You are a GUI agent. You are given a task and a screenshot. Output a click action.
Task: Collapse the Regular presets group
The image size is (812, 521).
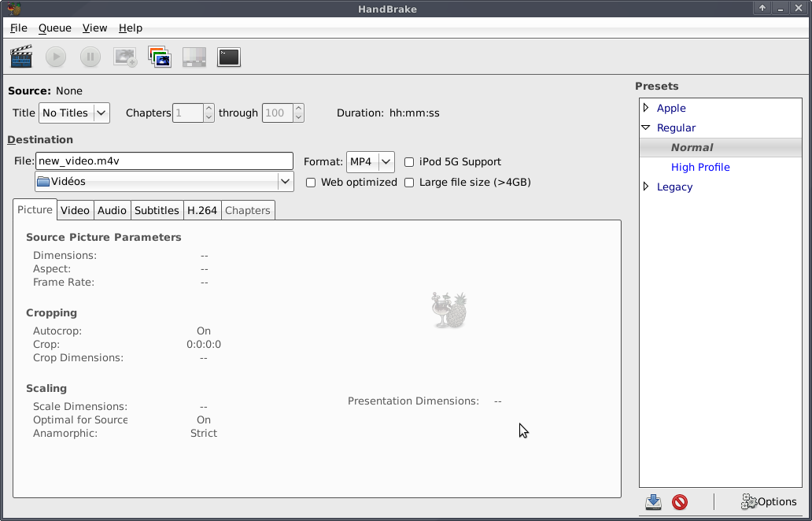click(646, 127)
